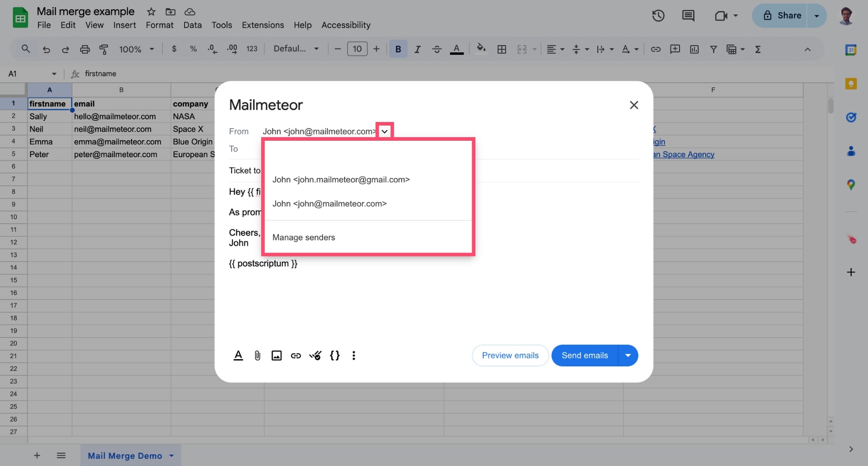
Task: Open the vertical align dropdown
Action: (x=580, y=49)
